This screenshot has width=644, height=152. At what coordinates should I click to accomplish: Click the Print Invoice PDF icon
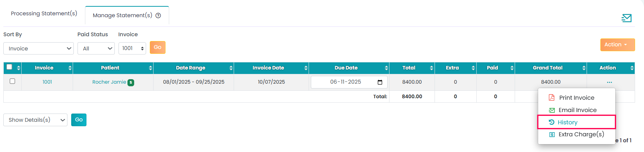tap(552, 97)
